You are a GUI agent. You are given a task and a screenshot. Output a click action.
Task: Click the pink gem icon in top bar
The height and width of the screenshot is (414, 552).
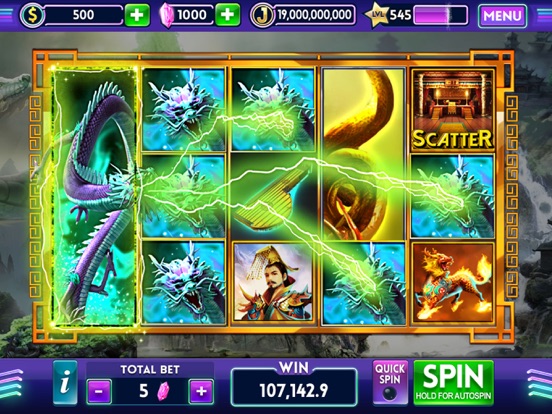(167, 16)
